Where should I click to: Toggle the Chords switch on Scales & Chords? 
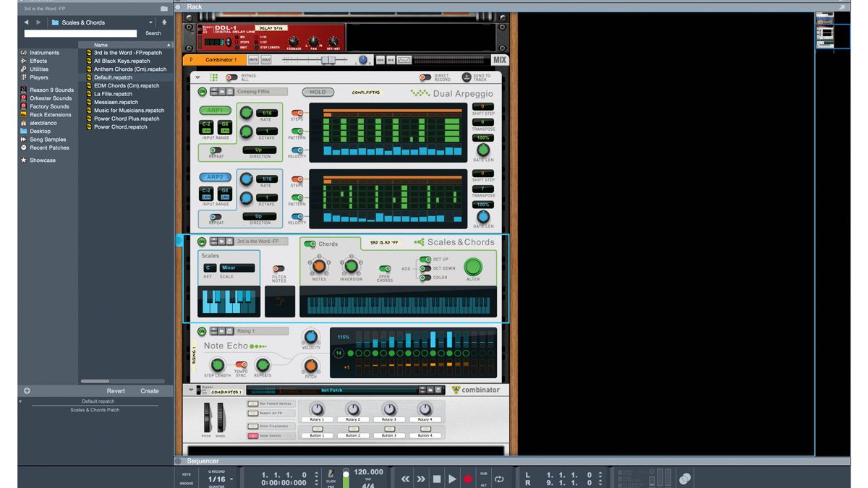[x=310, y=244]
